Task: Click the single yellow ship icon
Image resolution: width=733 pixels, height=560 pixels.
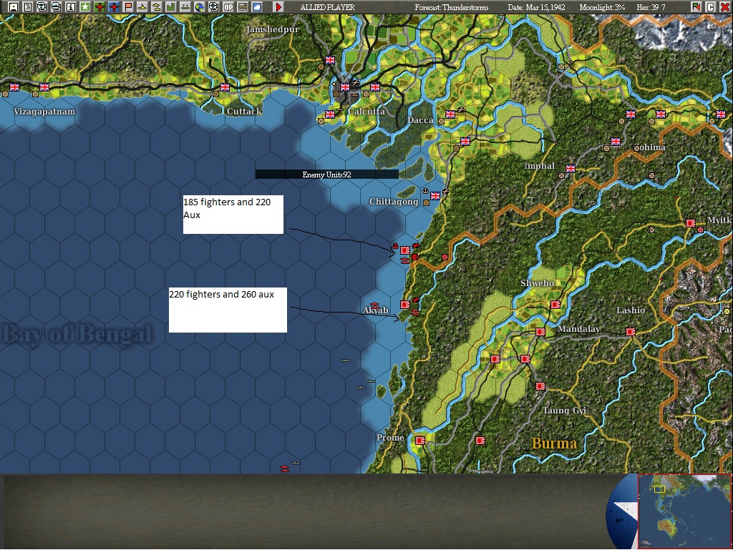Action: pos(142,6)
